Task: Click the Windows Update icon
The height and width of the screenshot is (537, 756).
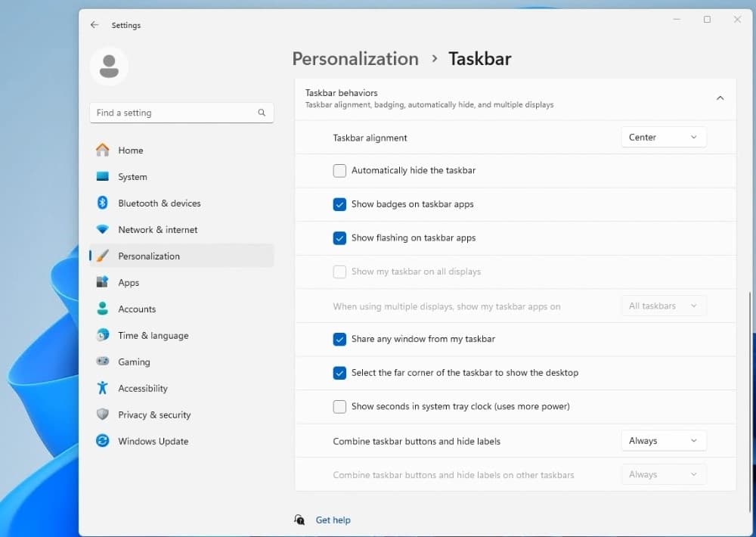Action: pos(103,442)
